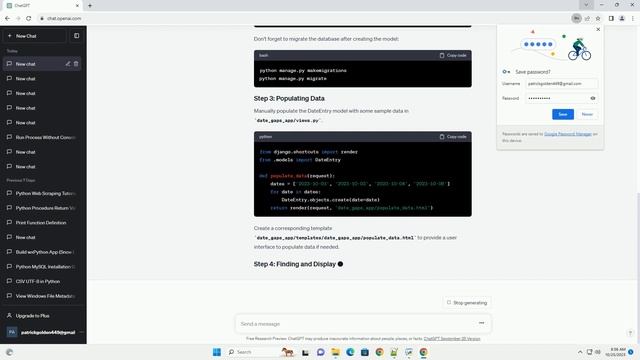
Task: Open the Windows Start menu
Action: [x=217, y=352]
